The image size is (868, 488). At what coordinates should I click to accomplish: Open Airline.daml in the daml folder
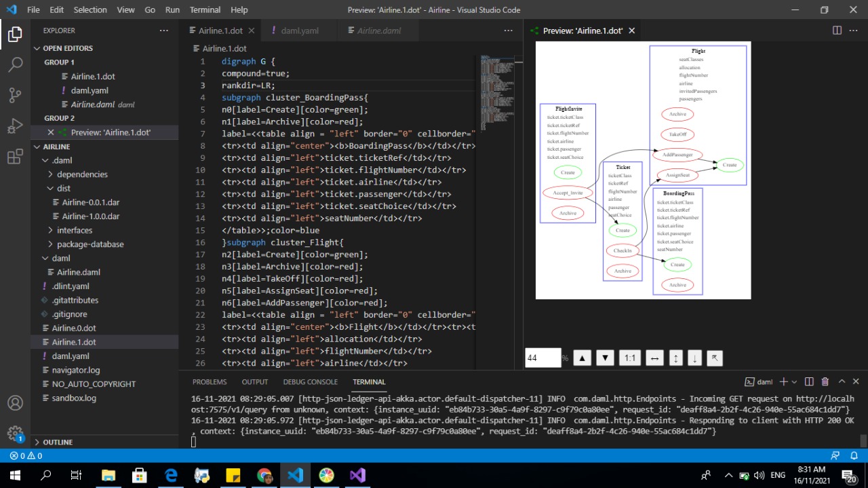tap(78, 272)
